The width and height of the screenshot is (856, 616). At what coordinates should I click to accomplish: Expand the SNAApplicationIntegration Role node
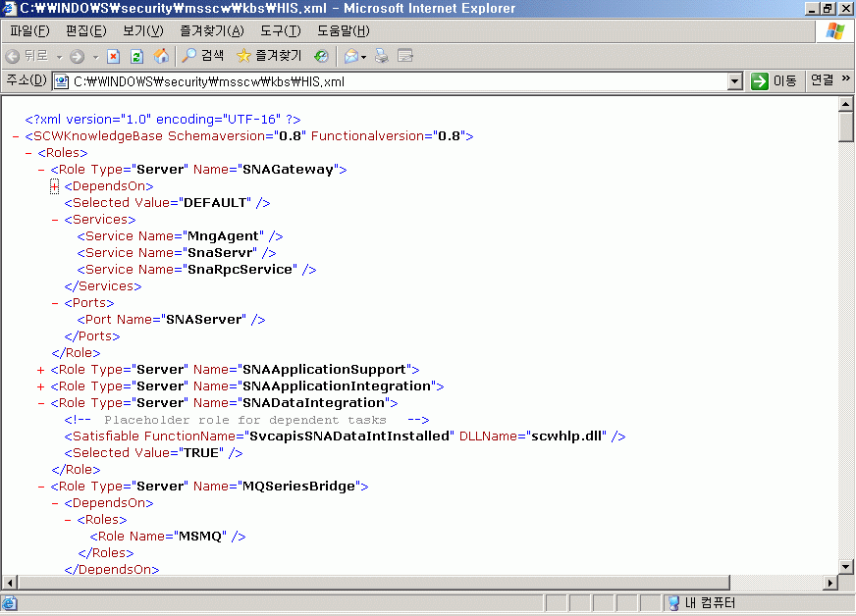(41, 386)
